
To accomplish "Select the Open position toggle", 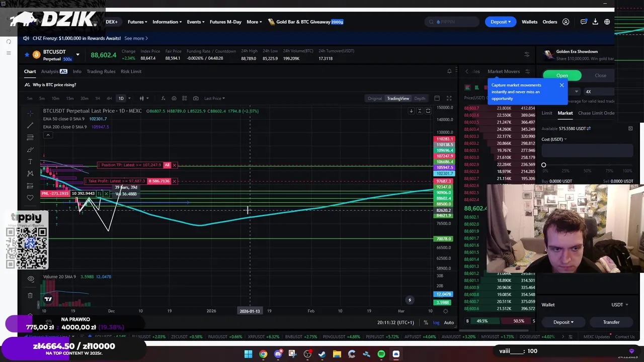I will [562, 75].
